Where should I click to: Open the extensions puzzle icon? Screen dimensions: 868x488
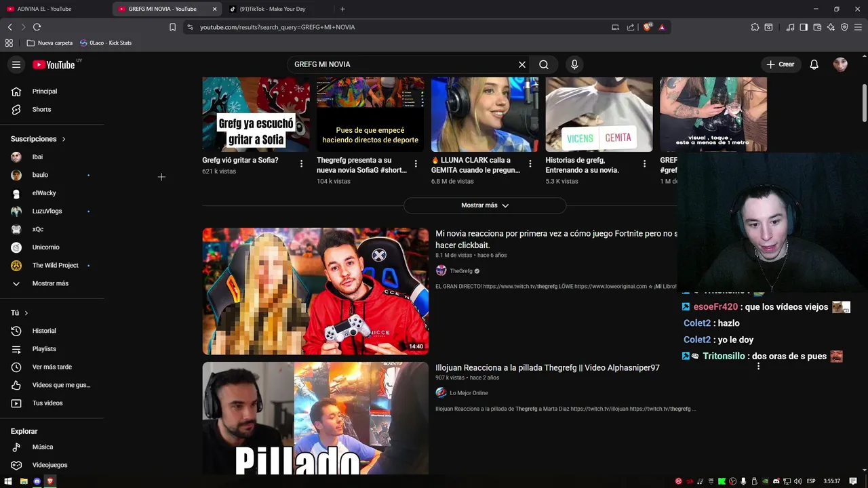755,27
